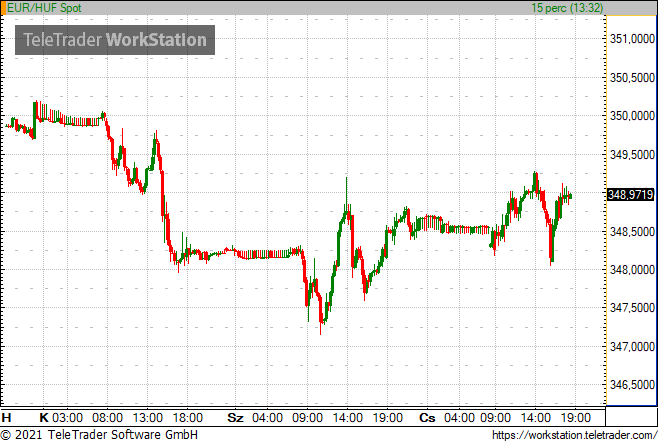Click the 350,0000 price axis label
This screenshot has width=658, height=444.
tap(632, 115)
